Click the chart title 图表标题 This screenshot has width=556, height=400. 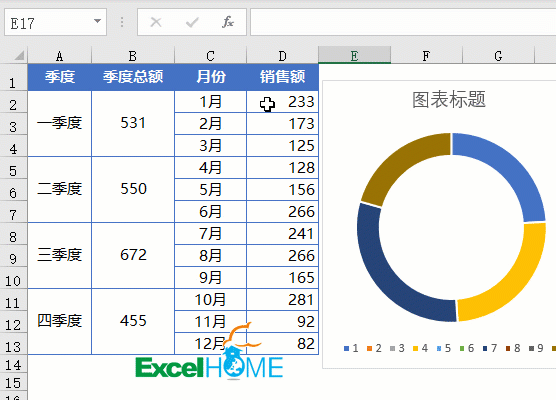[449, 100]
